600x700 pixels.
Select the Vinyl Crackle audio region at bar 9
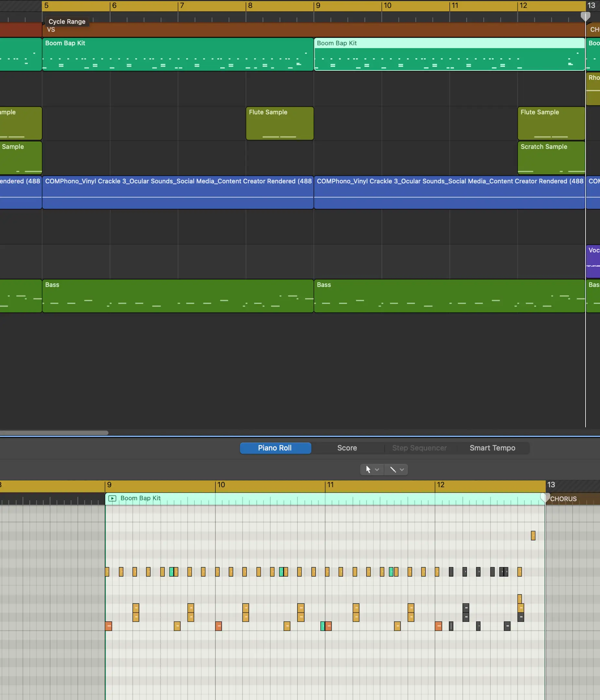tap(449, 192)
